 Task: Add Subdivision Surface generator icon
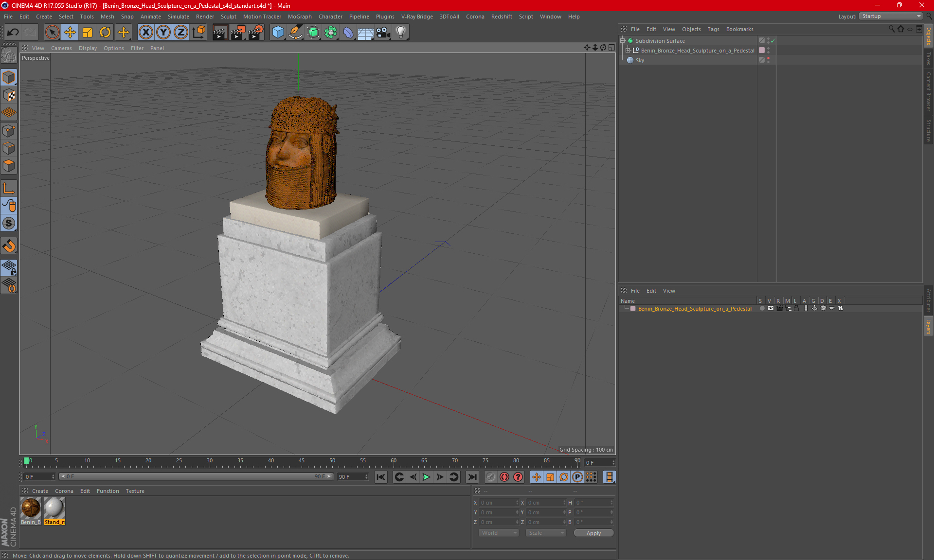tap(313, 33)
